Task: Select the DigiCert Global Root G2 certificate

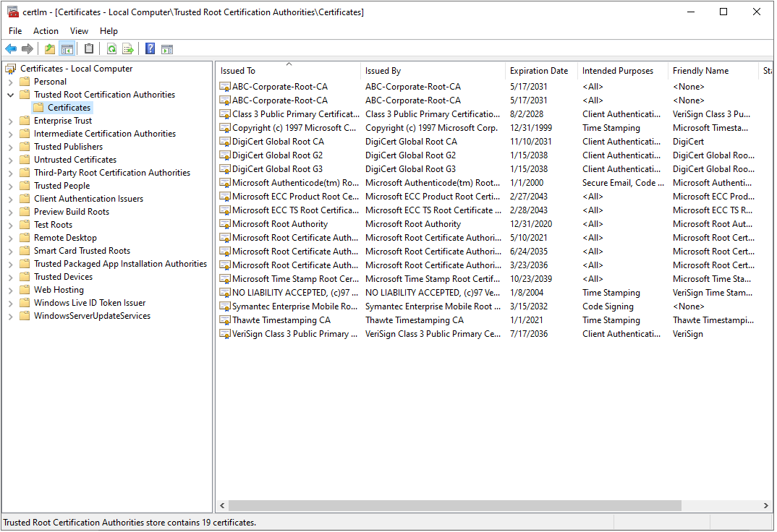Action: tap(277, 155)
